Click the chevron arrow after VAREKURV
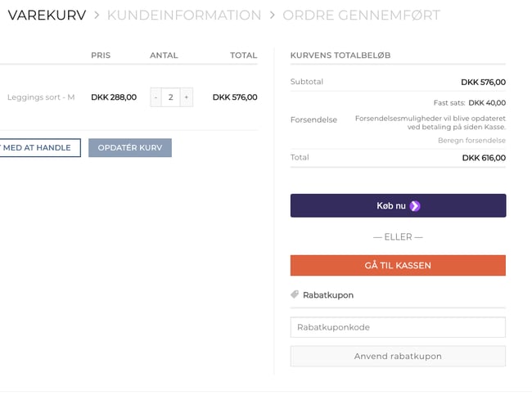The width and height of the screenshot is (532, 409). tap(97, 16)
